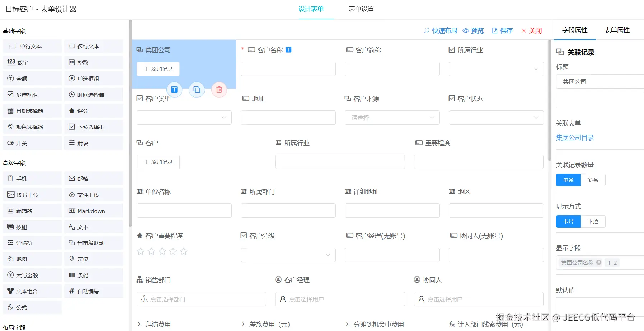Select the 颜色选择器 field type

point(32,127)
